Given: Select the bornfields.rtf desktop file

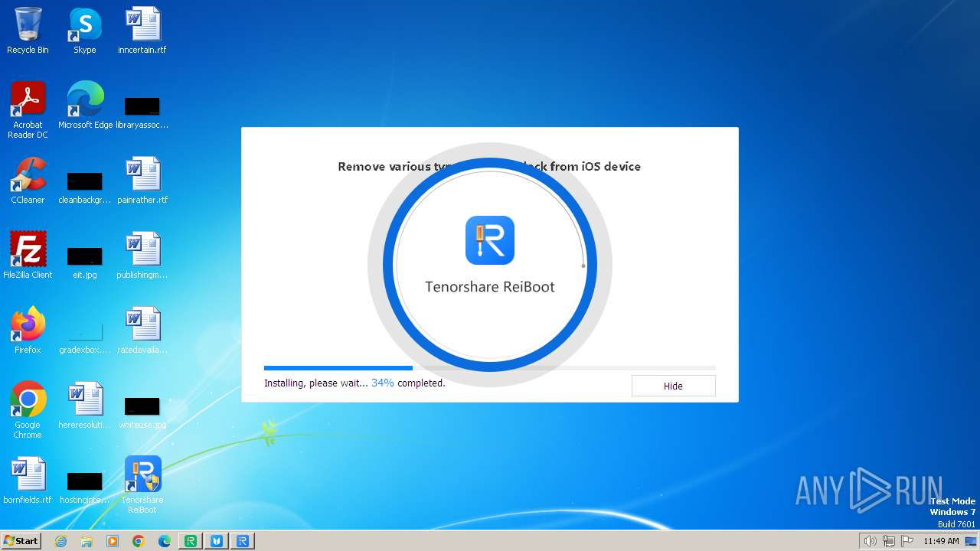Looking at the screenshot, I should 28,481.
